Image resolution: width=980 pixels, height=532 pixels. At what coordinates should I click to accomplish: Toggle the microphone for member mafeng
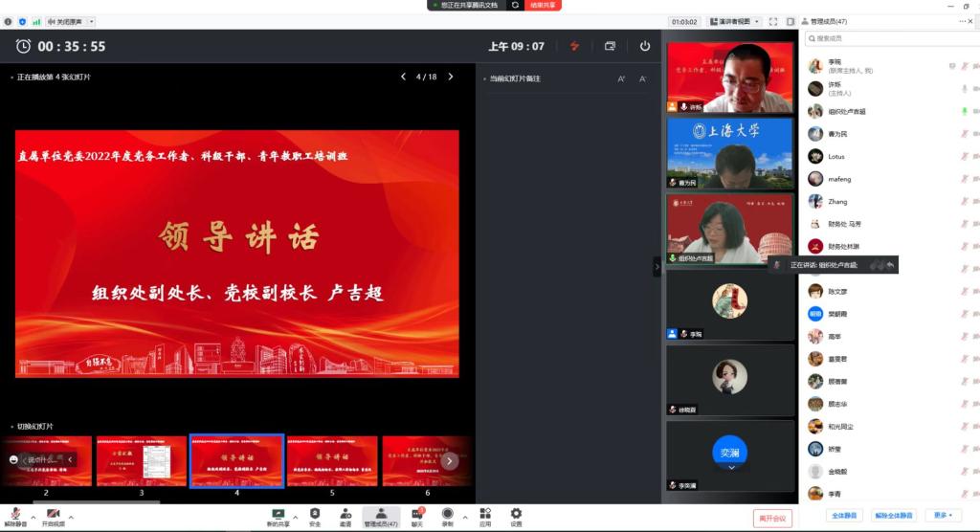[964, 179]
